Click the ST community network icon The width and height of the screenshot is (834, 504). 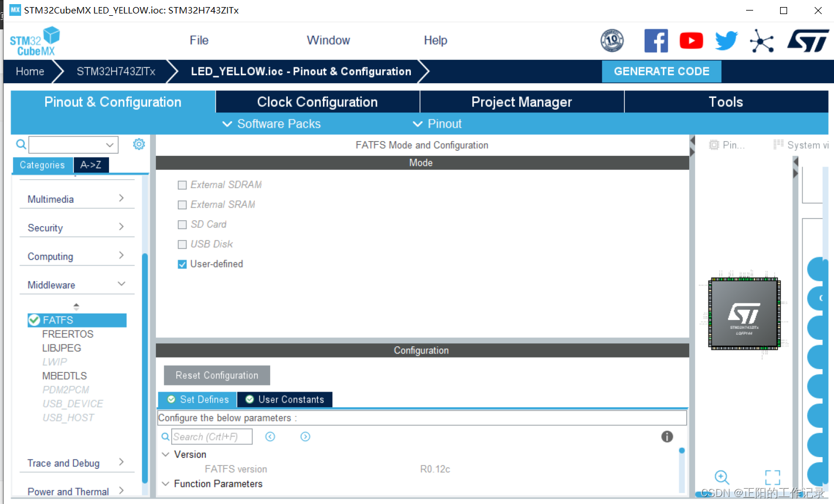(761, 41)
